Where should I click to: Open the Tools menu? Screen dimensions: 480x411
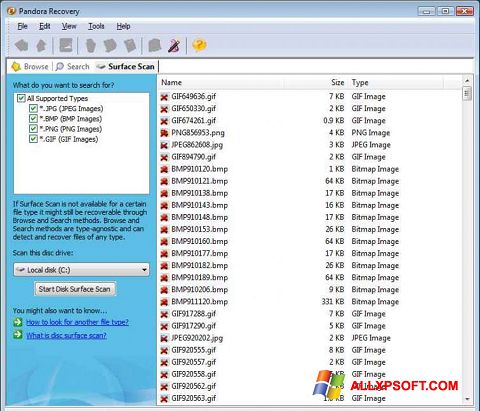coord(96,26)
